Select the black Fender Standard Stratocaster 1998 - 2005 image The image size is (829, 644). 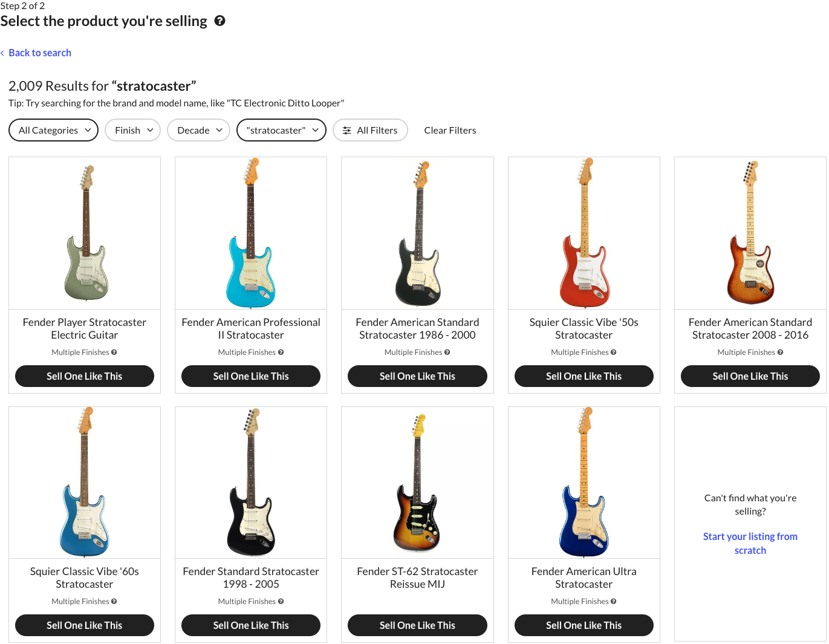tap(251, 482)
